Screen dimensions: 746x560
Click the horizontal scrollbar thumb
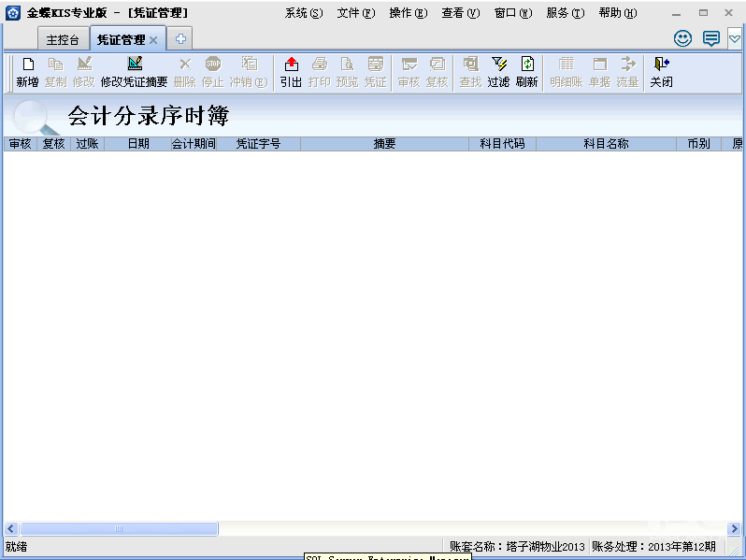(119, 528)
